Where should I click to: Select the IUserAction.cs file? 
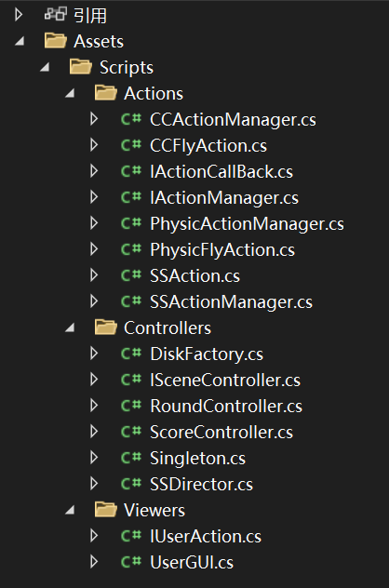pos(206,536)
